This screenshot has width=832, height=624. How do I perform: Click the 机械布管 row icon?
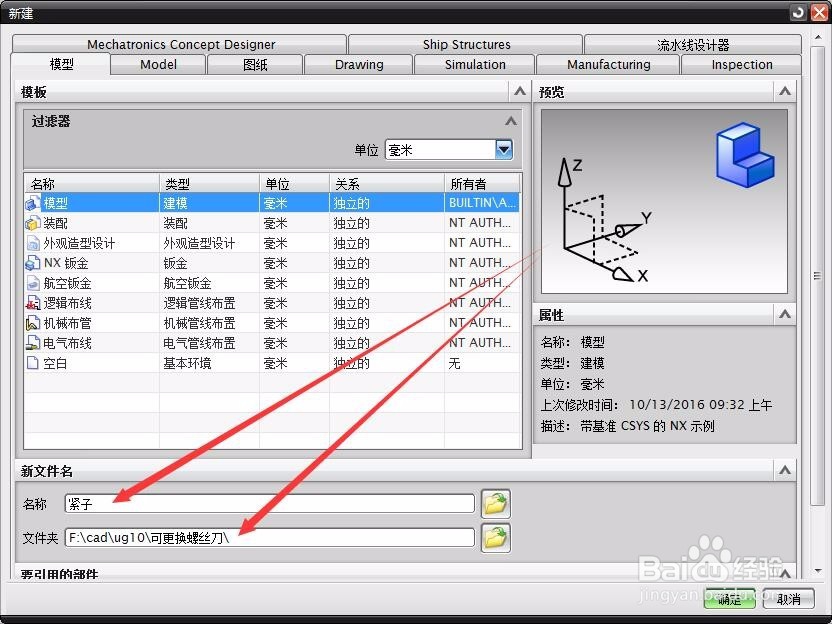(33, 323)
